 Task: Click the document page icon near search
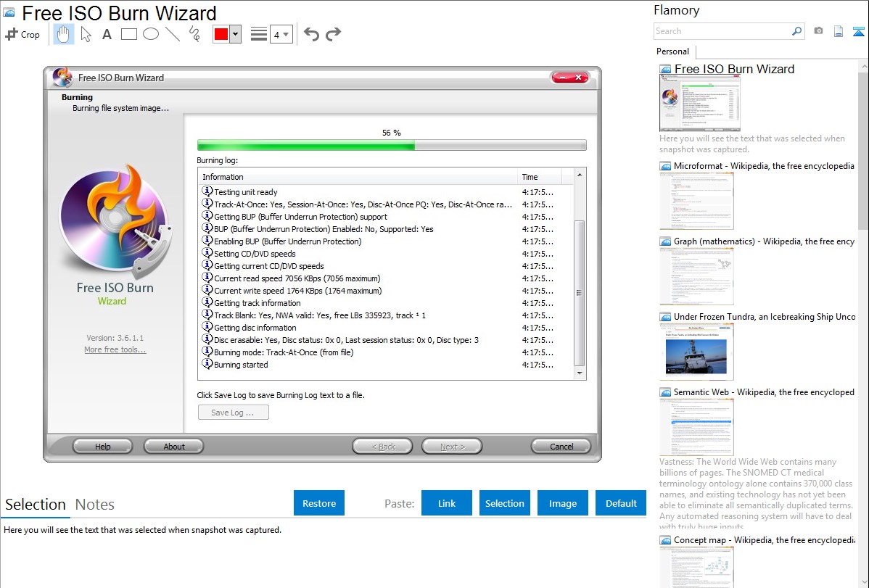click(x=839, y=31)
